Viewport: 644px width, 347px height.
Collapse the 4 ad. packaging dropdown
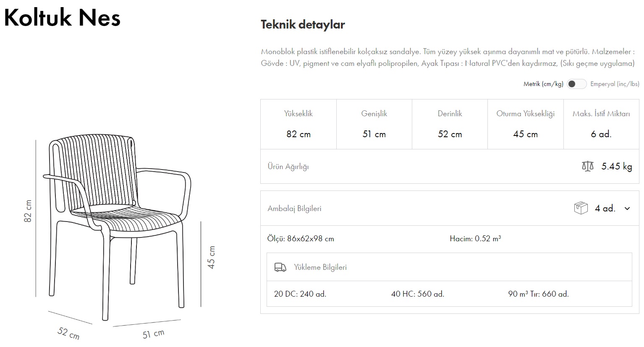628,208
